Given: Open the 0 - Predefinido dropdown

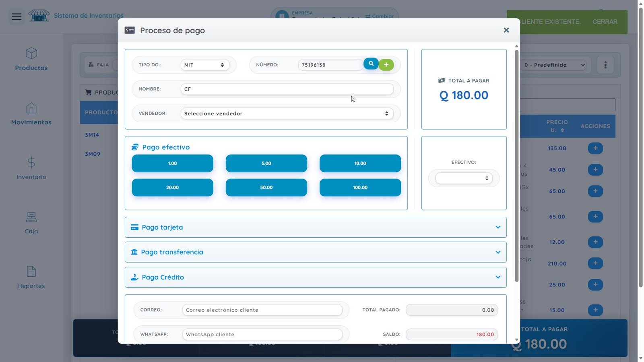Looking at the screenshot, I should pos(554,65).
